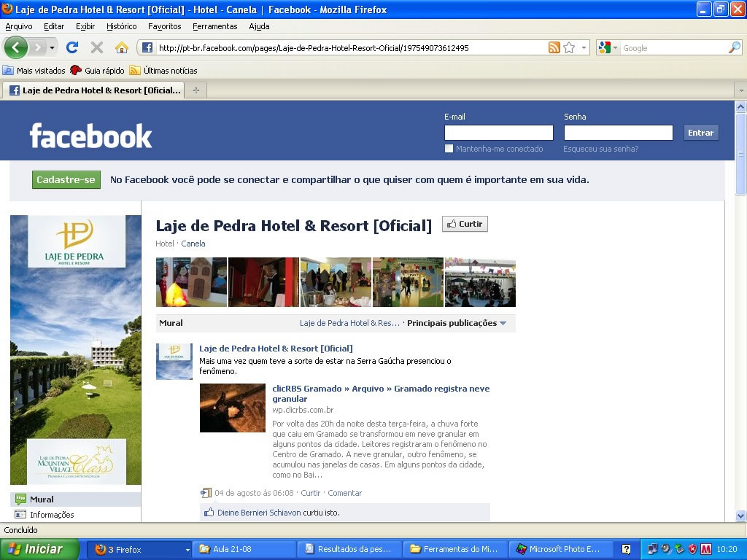
Task: Click the green Cadastre-se button
Action: 66,179
